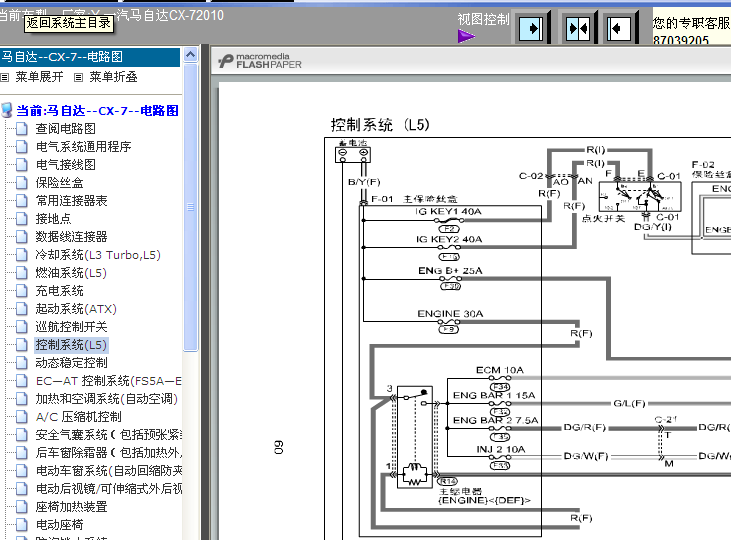This screenshot has height=540, width=731.
Task: Open 起动系统(ATX) entry
Action: [x=76, y=309]
